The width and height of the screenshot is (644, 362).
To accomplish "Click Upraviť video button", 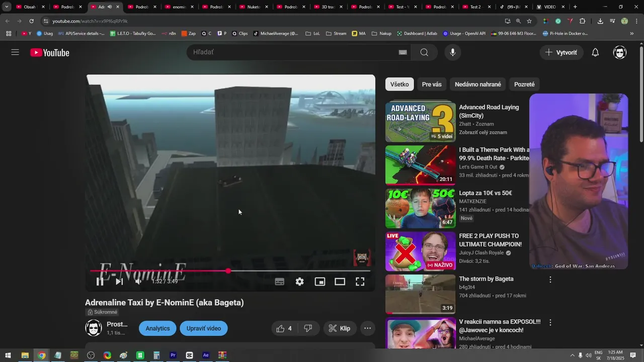I will (204, 328).
